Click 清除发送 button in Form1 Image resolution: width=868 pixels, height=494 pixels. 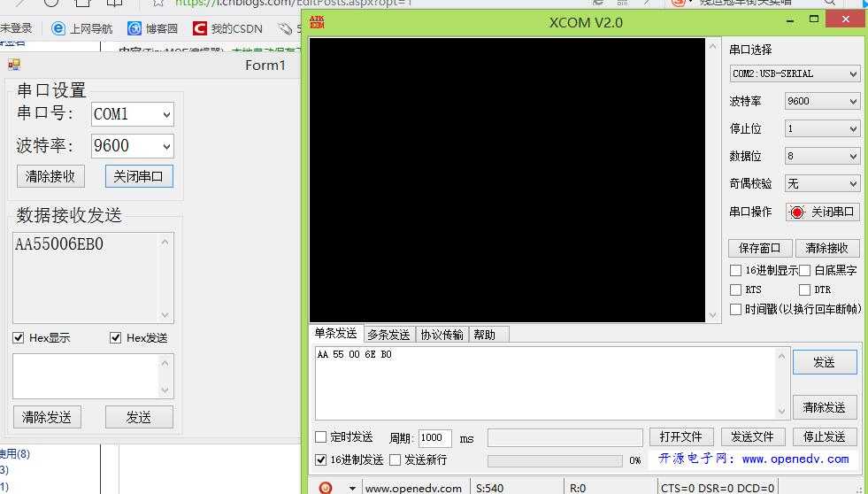coord(47,417)
